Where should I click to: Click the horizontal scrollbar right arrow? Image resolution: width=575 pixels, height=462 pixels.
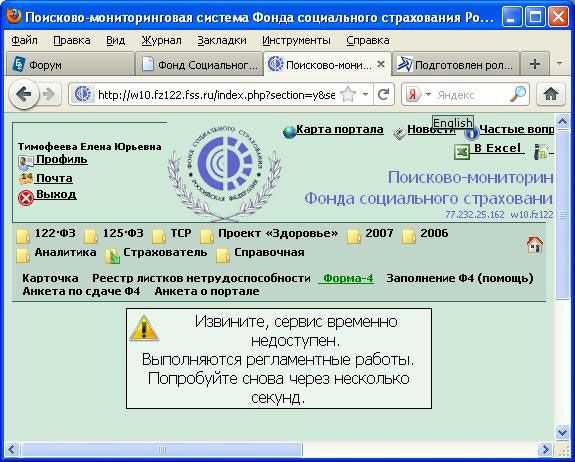pyautogui.click(x=545, y=450)
